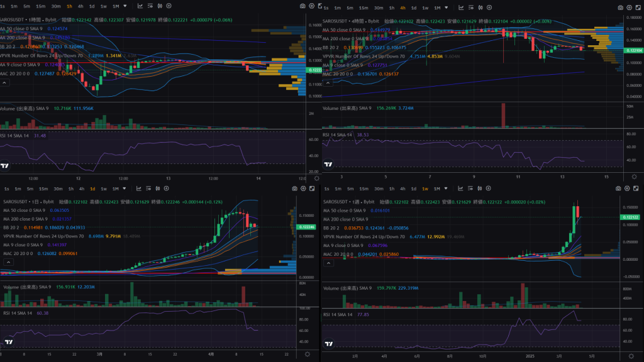Take snapshot of the 1h chart
Screen dimensions: 644x362
[303, 6]
